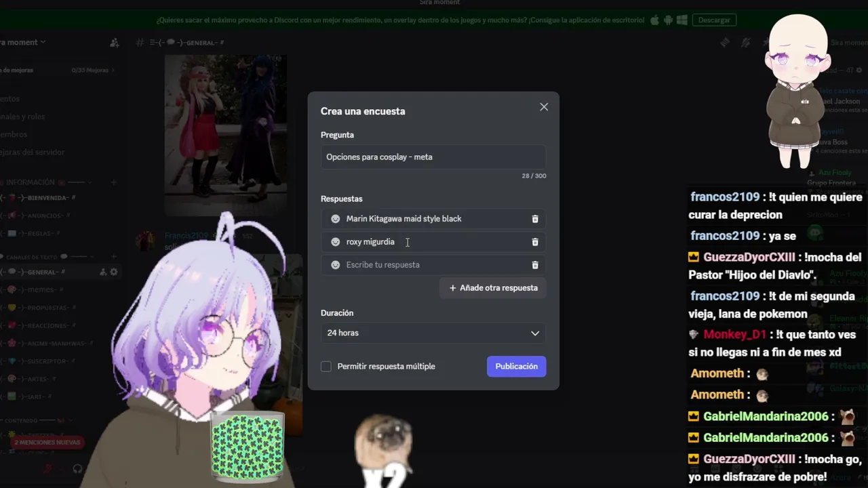
Task: Click the Descargar button in banner
Action: tap(714, 20)
